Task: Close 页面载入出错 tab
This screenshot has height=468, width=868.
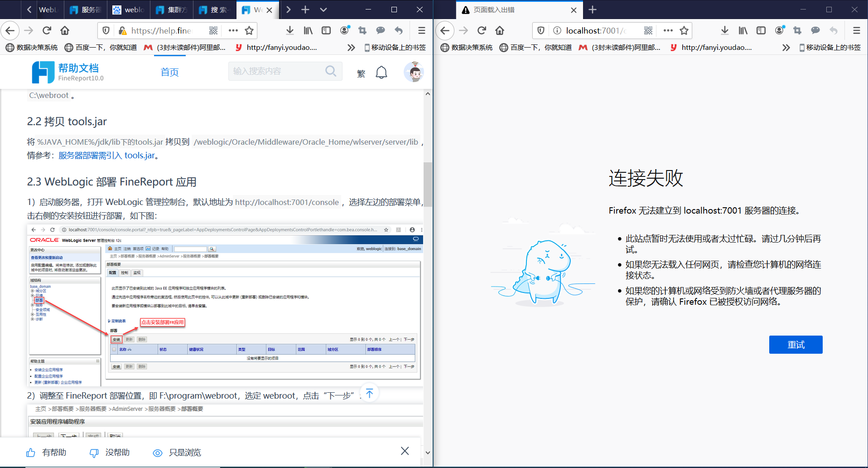Action: click(574, 10)
